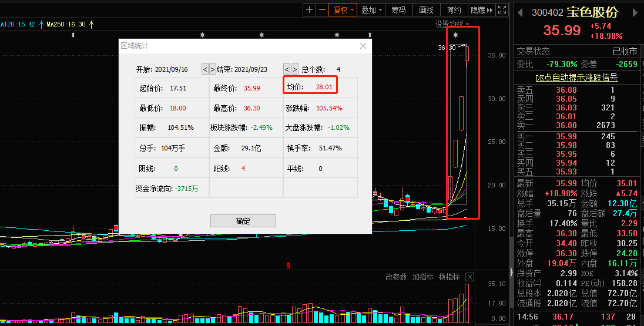Close the 区域统计 dialog
644x326 pixels.
click(x=363, y=46)
